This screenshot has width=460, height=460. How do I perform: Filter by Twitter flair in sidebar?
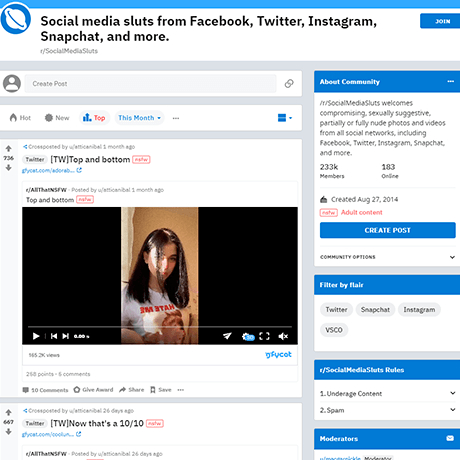[x=336, y=310]
